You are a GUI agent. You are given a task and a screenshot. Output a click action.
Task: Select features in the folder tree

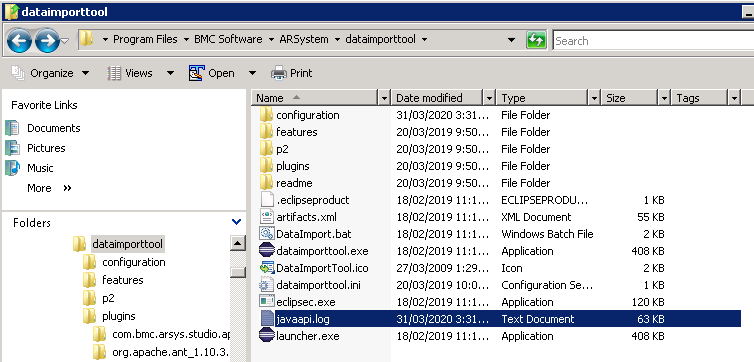[123, 280]
